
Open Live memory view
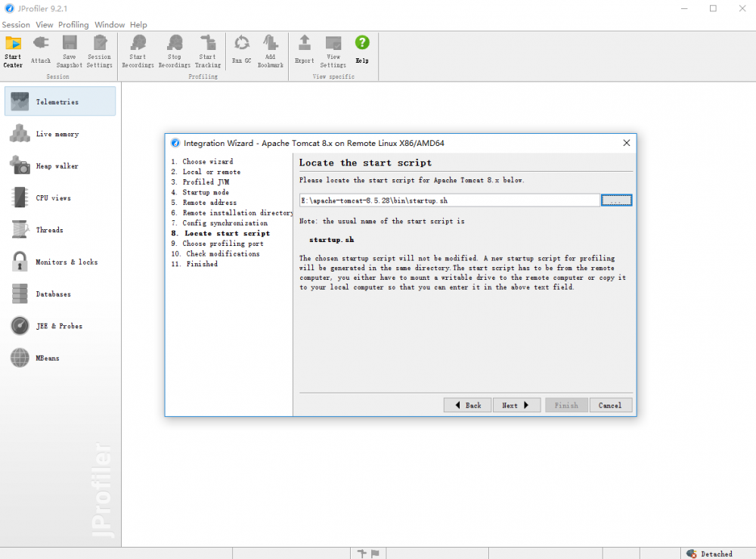(x=60, y=134)
